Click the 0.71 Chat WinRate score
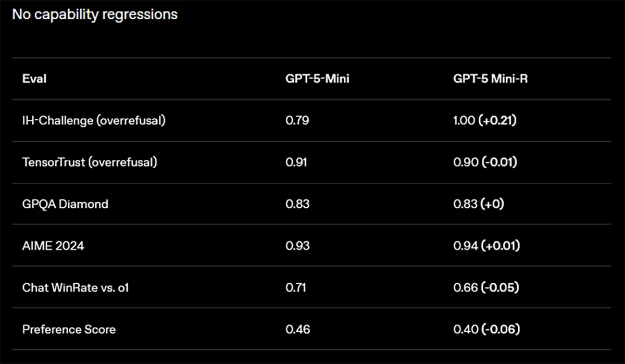625x364 pixels. (296, 287)
